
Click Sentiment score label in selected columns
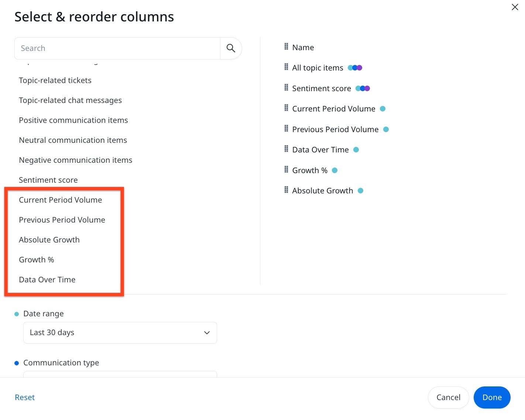point(321,89)
